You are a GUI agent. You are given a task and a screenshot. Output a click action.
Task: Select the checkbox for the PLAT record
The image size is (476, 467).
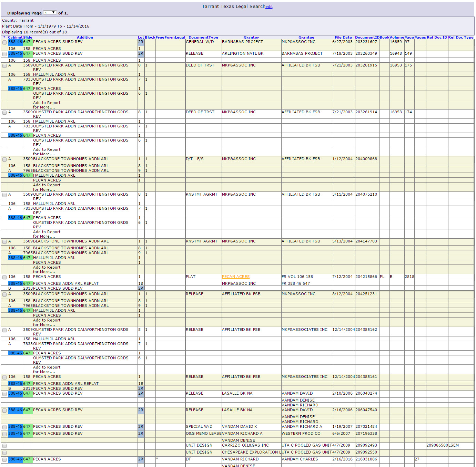click(4, 277)
